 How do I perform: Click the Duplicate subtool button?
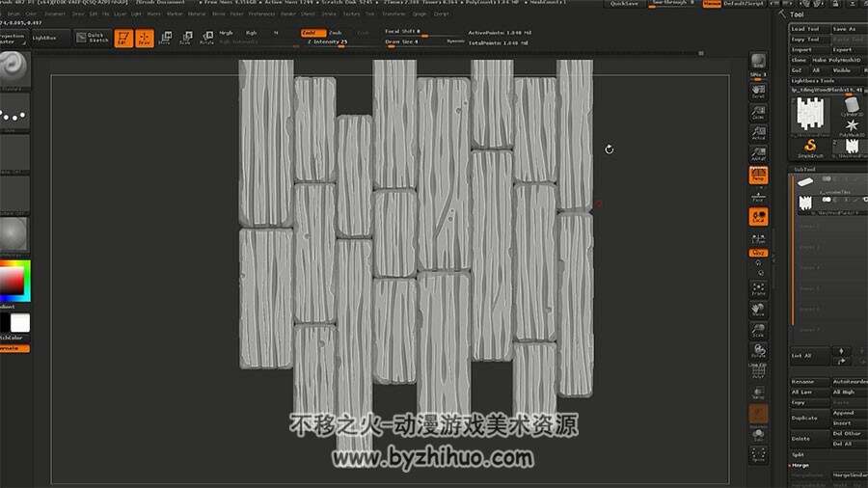pos(809,418)
